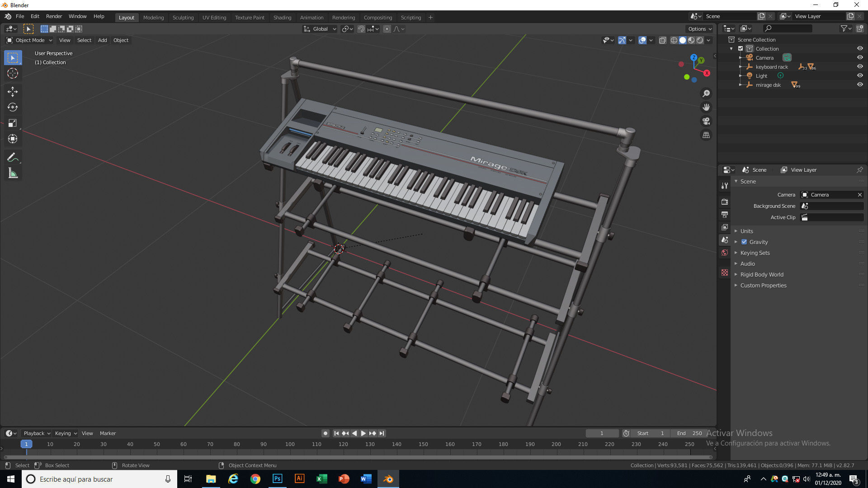This screenshot has height=488, width=868.
Task: Click the Marker menu in timeline
Action: [x=108, y=433]
